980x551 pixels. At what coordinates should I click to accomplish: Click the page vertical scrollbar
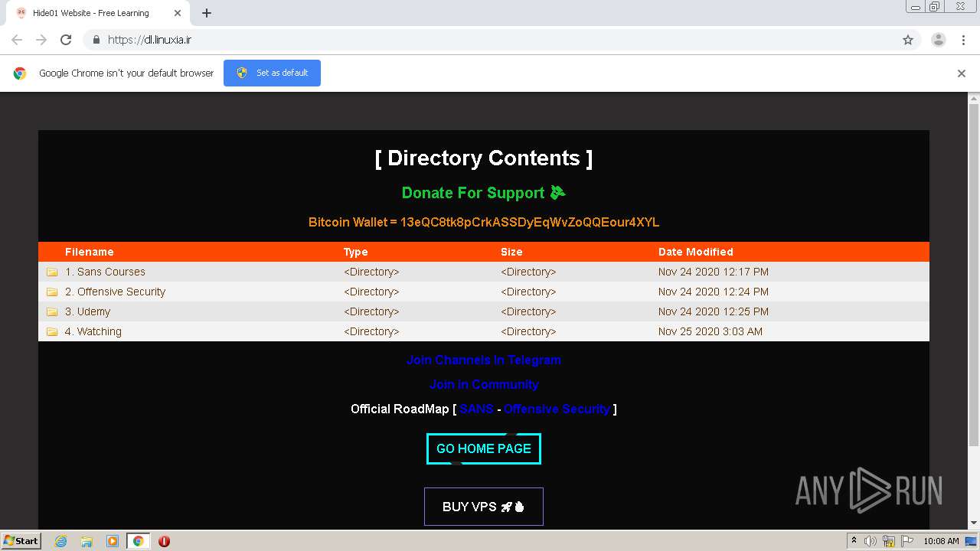(974, 275)
